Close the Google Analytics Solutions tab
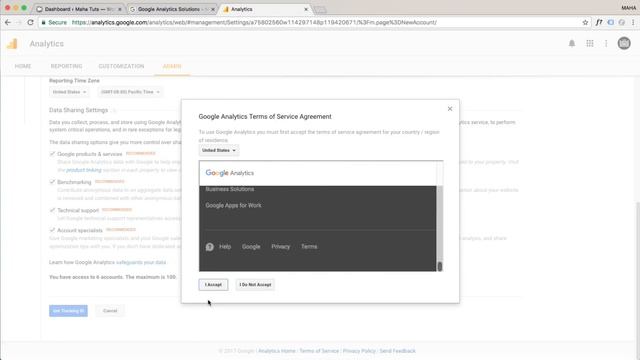The image size is (640, 360). [213, 9]
